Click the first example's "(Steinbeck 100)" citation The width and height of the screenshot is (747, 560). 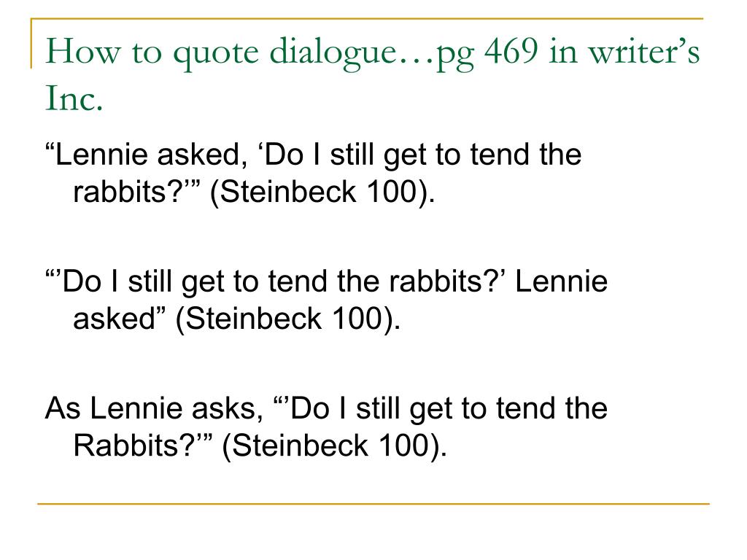322,192
